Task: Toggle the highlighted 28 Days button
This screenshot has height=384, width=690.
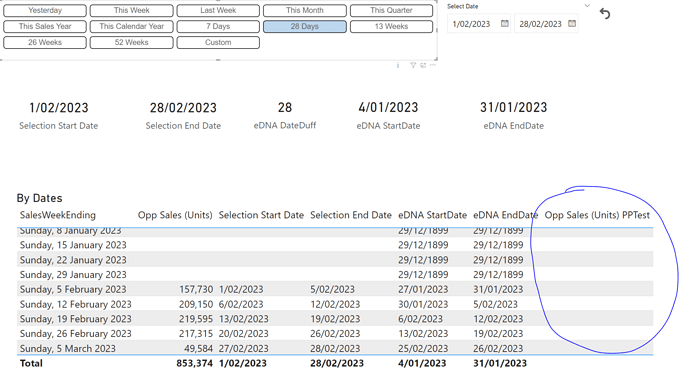Action: (305, 26)
